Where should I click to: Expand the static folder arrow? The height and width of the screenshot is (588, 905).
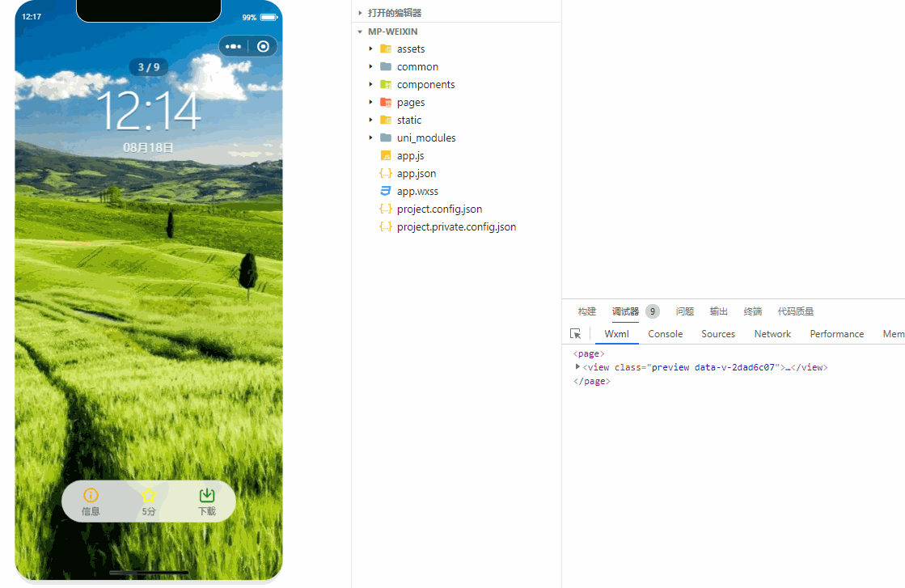(370, 120)
